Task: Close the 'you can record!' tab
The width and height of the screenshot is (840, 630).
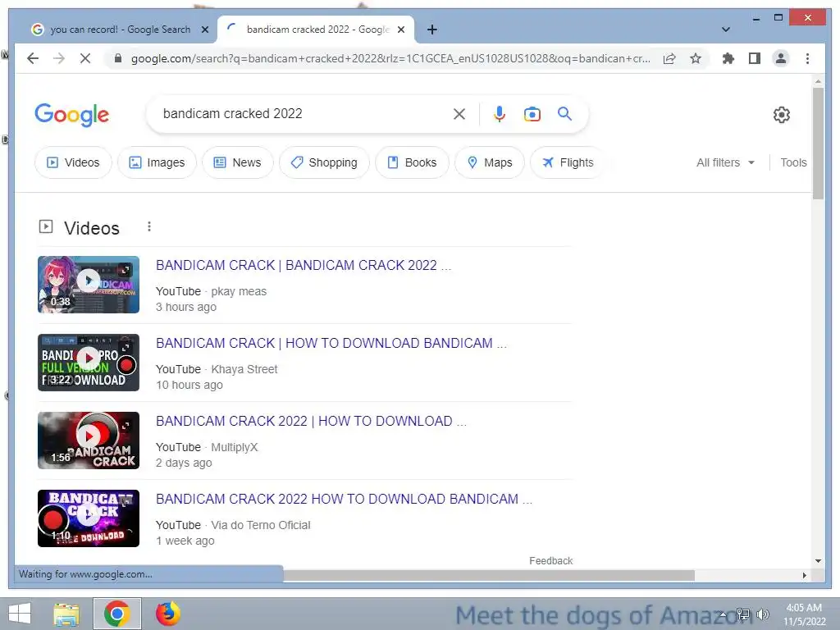Action: tap(204, 30)
